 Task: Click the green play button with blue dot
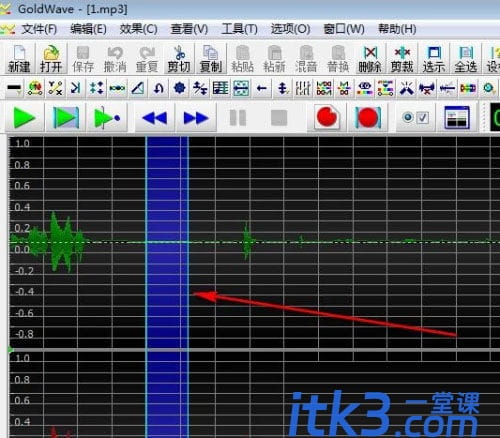point(107,118)
